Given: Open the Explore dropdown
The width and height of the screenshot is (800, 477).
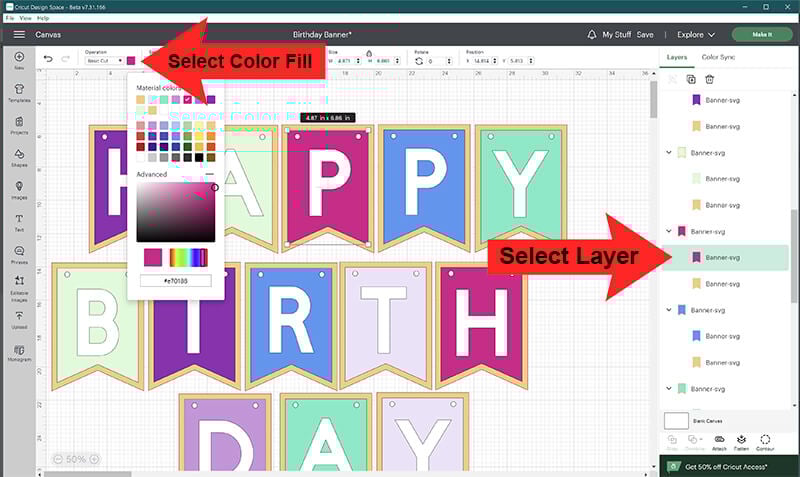Looking at the screenshot, I should point(696,35).
